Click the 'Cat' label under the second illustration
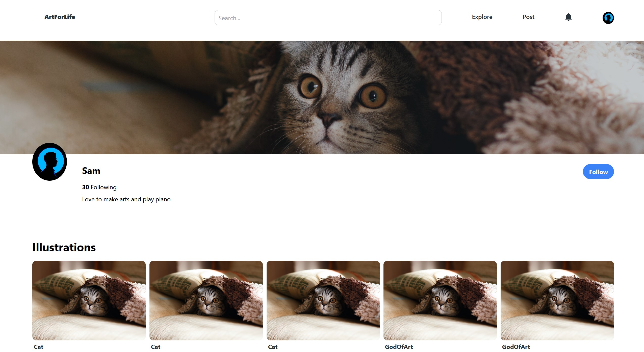Screen dimensions: 644x352 pyautogui.click(x=156, y=347)
